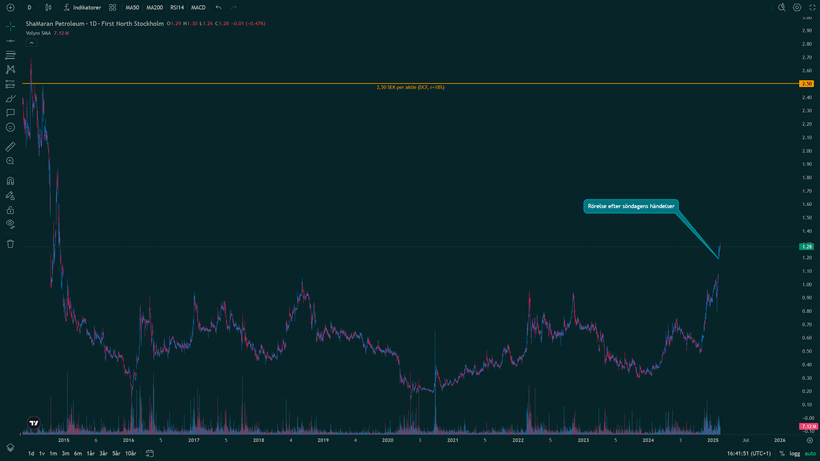Hide all drawings with eye icon
The image size is (820, 461).
(10, 224)
